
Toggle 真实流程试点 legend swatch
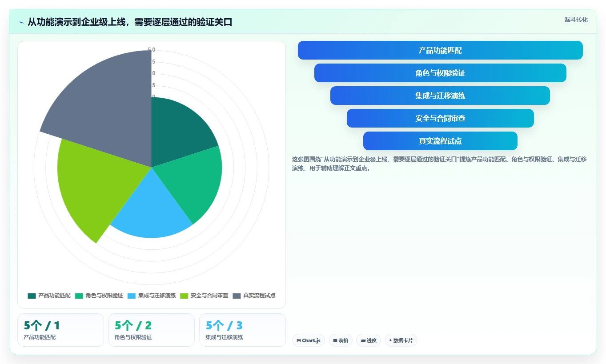click(237, 296)
